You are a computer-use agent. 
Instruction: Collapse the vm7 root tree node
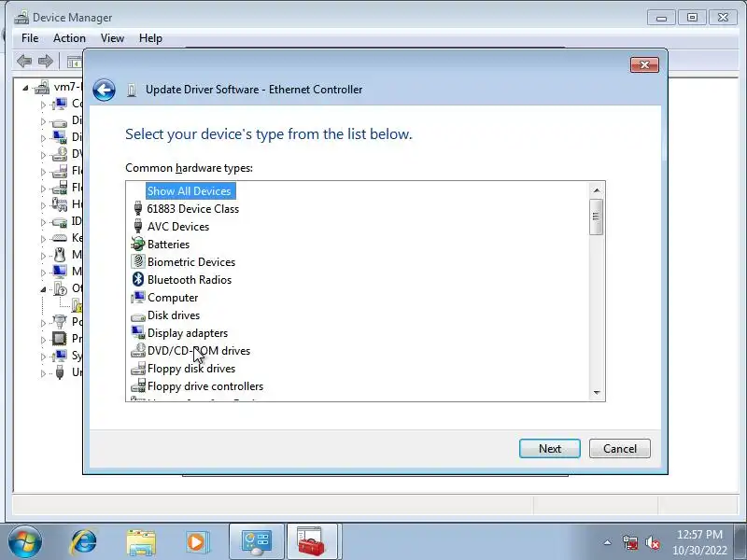[x=25, y=88]
